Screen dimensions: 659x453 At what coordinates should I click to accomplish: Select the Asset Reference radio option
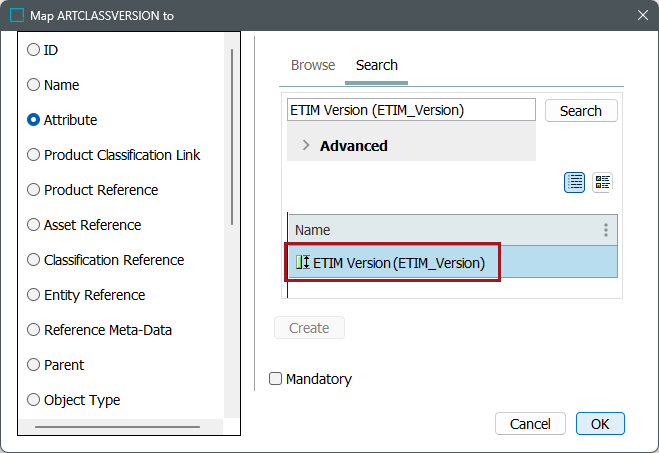[x=34, y=225]
